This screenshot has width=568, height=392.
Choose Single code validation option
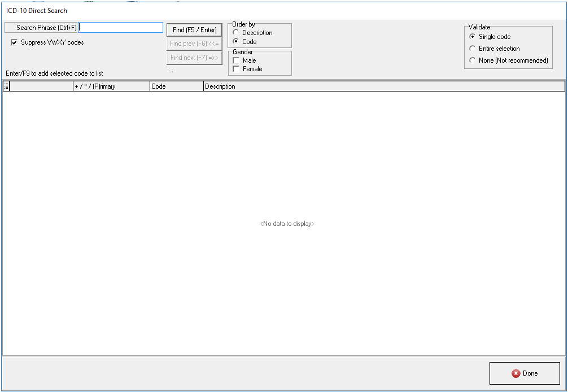click(473, 37)
